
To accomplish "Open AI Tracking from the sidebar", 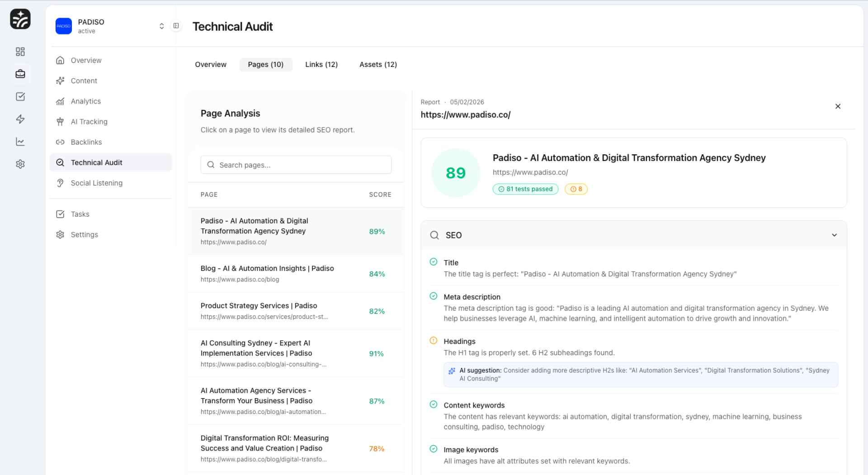I will point(89,122).
